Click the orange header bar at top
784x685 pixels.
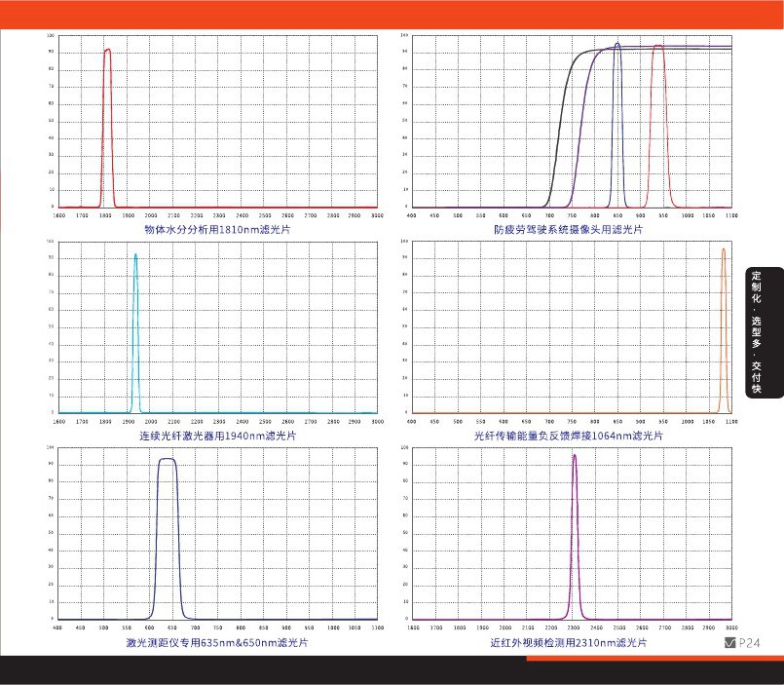pyautogui.click(x=392, y=10)
